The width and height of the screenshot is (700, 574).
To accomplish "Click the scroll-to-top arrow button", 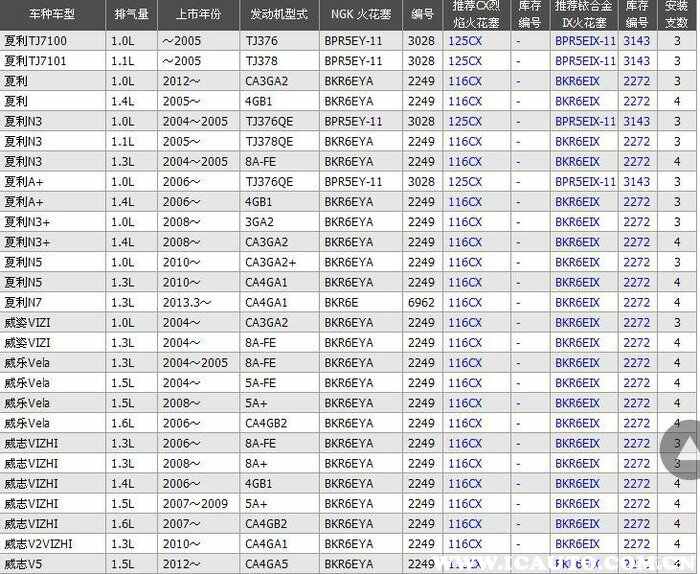I will (681, 450).
